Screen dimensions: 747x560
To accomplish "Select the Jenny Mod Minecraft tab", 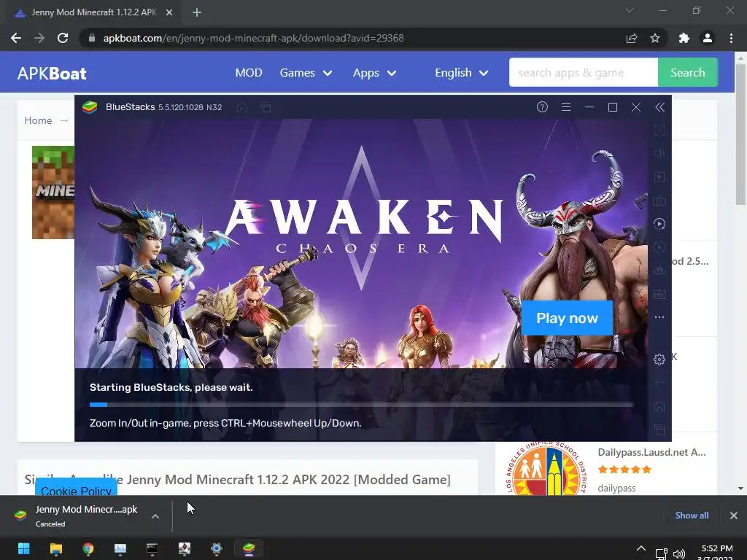I will 93,13.
